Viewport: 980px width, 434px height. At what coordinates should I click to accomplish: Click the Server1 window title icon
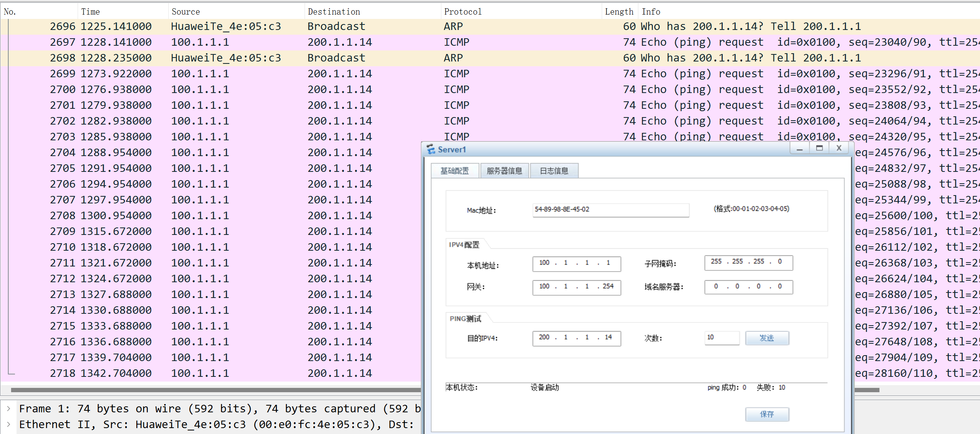(431, 149)
